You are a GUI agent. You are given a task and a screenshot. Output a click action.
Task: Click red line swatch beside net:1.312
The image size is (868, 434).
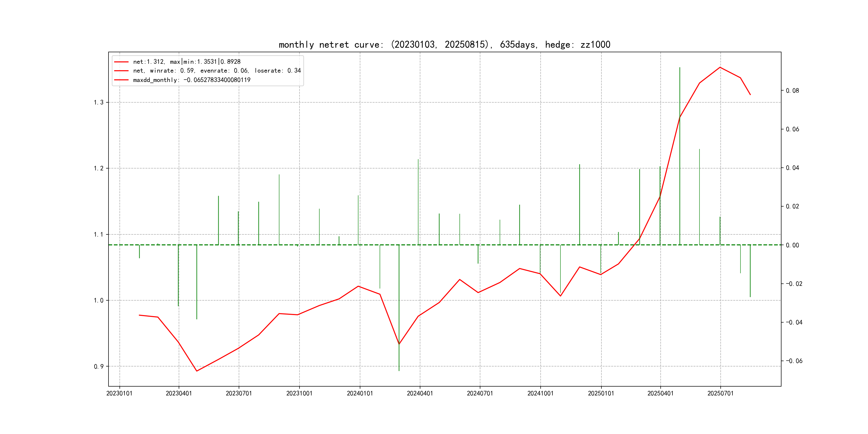121,62
